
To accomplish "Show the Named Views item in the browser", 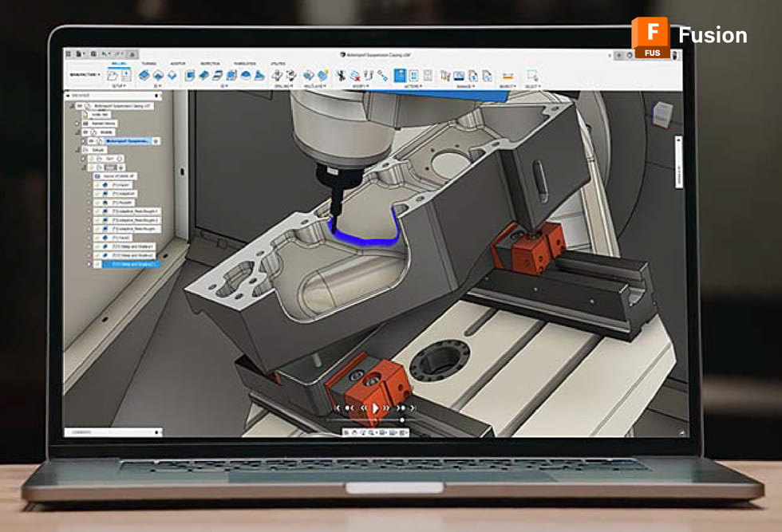I will 104,123.
